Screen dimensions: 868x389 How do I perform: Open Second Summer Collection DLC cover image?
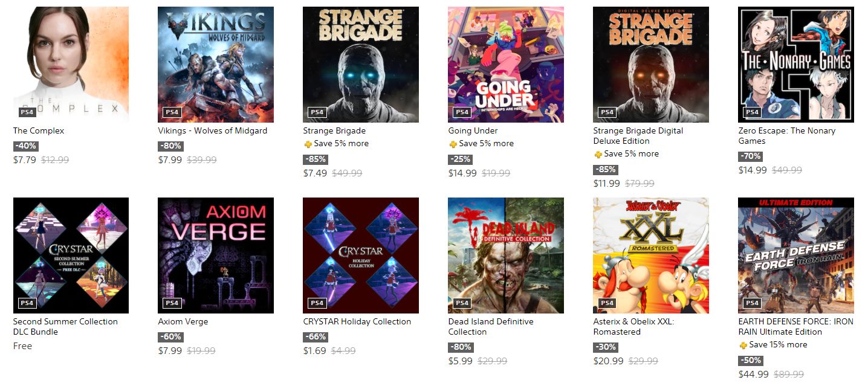click(x=71, y=256)
